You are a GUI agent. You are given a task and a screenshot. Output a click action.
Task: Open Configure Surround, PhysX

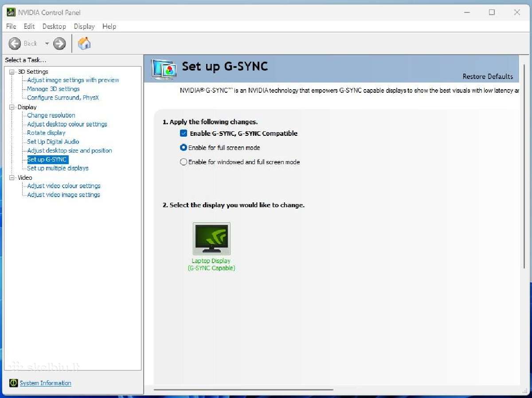63,98
